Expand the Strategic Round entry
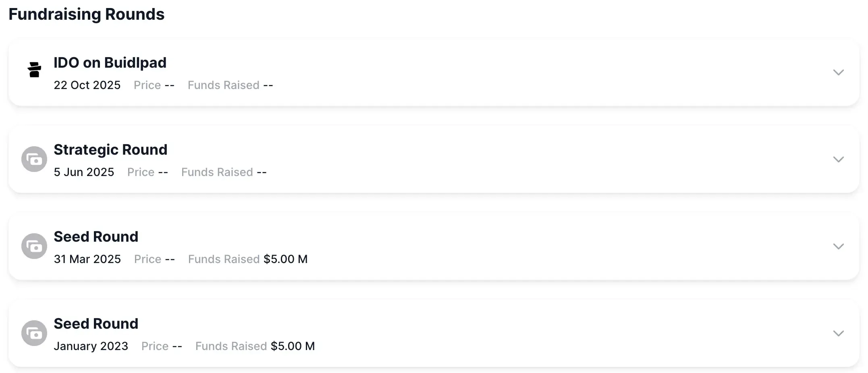The image size is (868, 373). click(x=839, y=159)
